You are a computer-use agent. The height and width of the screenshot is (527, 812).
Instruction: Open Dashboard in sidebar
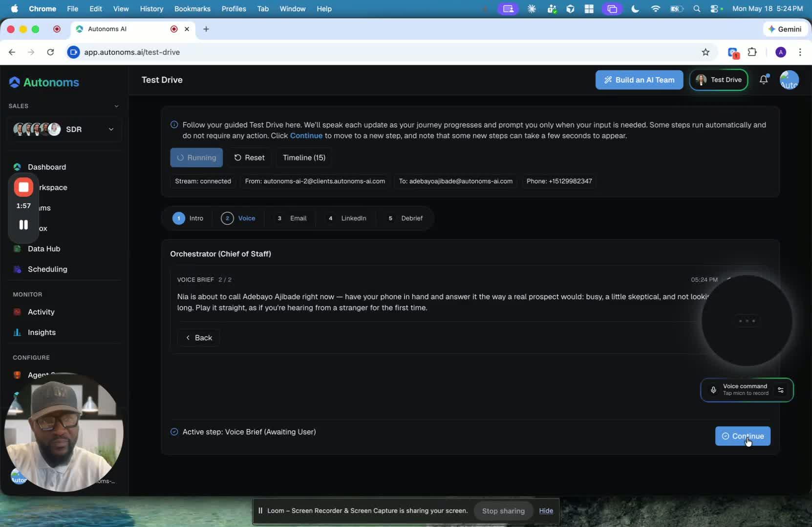pyautogui.click(x=47, y=167)
